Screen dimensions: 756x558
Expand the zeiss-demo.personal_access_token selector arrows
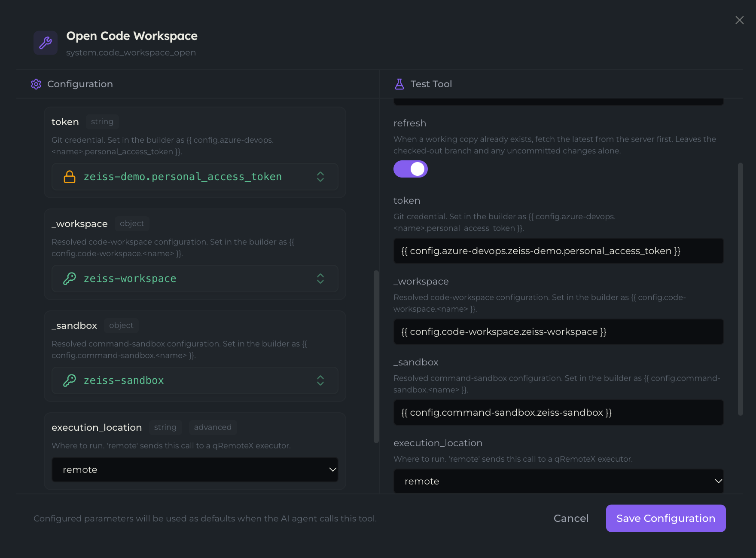(x=320, y=177)
